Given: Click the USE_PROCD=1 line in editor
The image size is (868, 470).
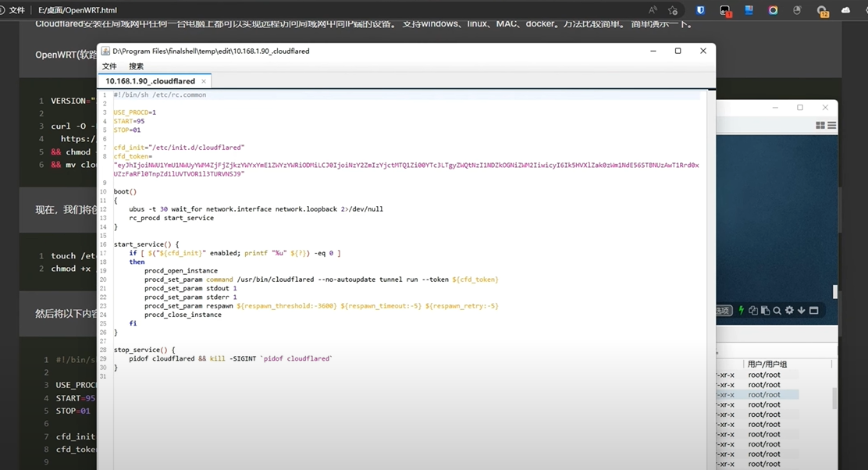Looking at the screenshot, I should click(x=134, y=112).
